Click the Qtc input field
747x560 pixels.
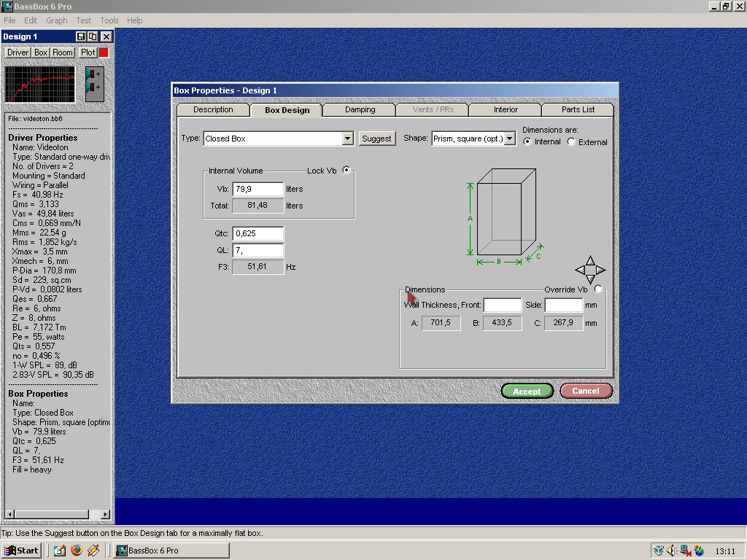pos(258,233)
